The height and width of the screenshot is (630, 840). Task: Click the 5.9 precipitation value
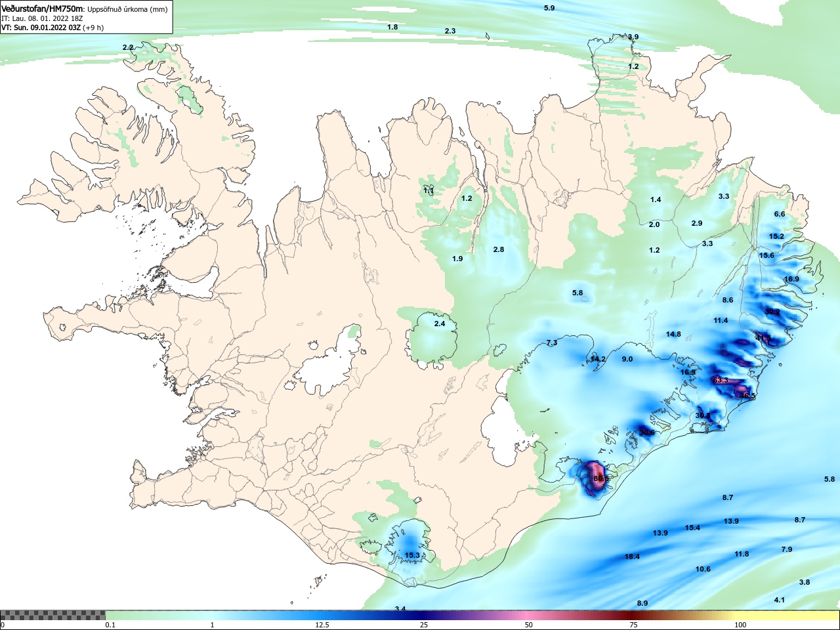pyautogui.click(x=549, y=8)
